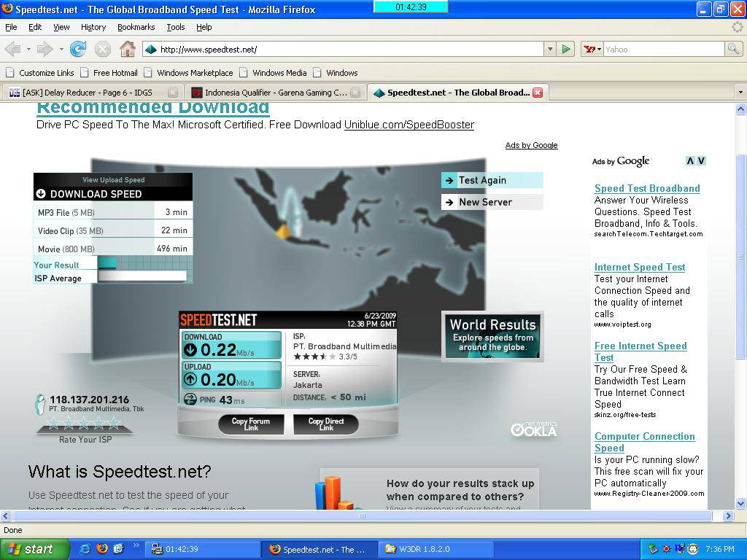
Task: Open the back history dropdown arrow
Action: point(28,49)
